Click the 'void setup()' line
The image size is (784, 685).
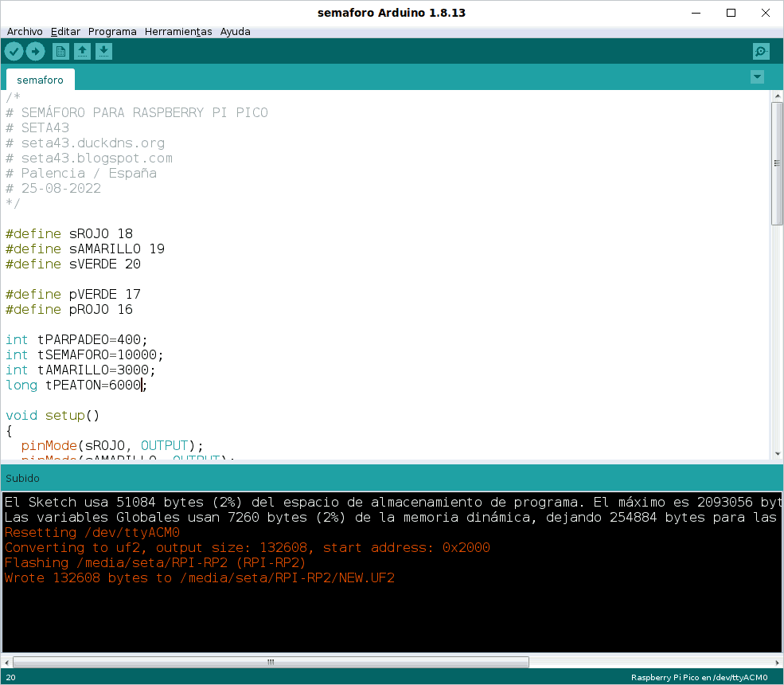(x=53, y=415)
